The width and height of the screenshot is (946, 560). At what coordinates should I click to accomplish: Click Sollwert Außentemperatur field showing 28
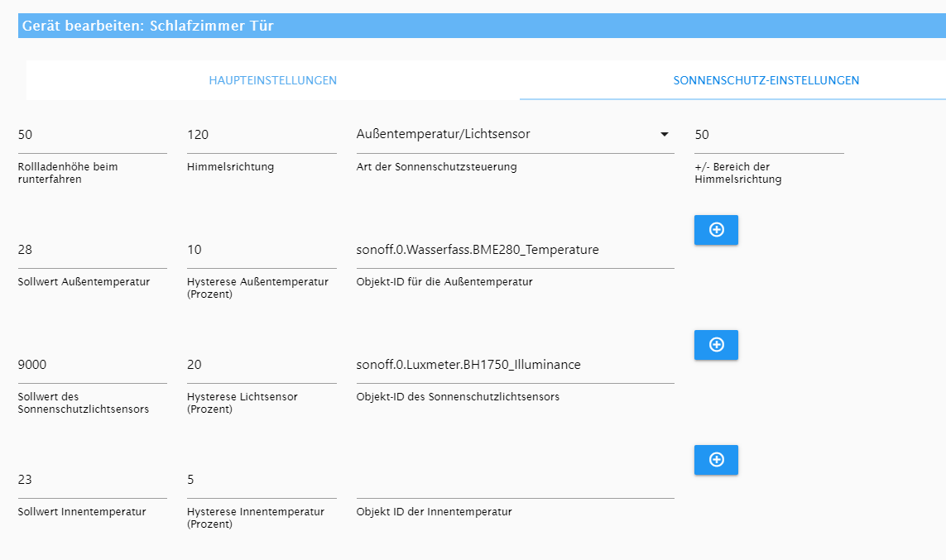[93, 250]
